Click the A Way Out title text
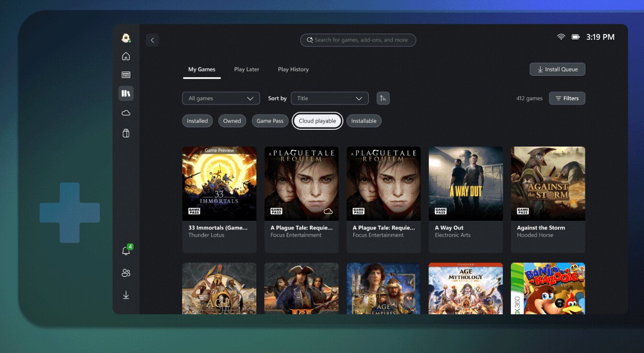This screenshot has height=353, width=644. [x=449, y=228]
